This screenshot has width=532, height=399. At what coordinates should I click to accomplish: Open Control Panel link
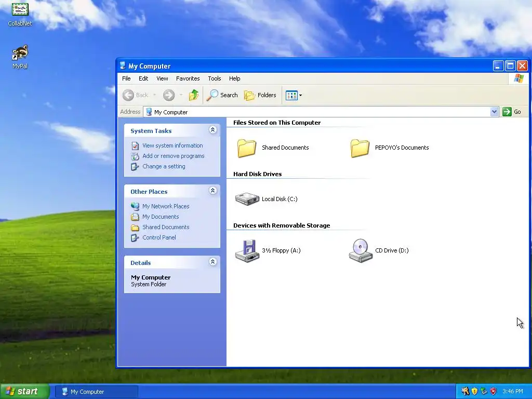(159, 237)
